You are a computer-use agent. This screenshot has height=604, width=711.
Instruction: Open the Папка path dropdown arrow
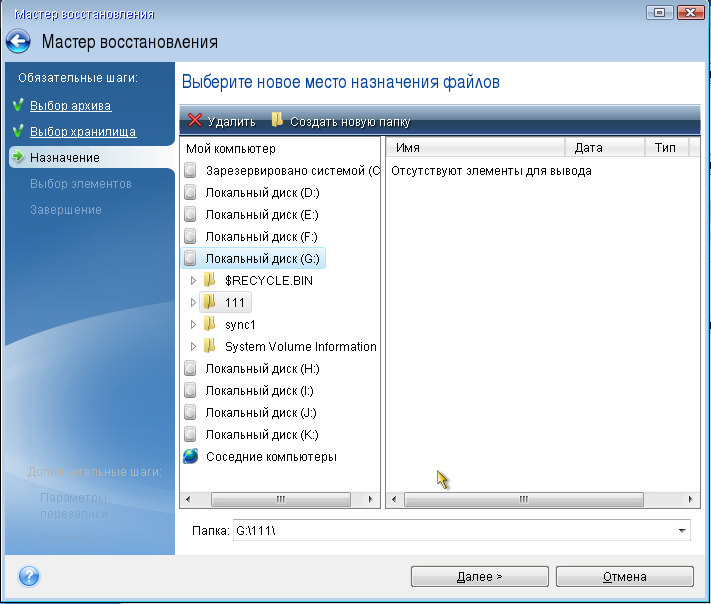click(x=682, y=530)
